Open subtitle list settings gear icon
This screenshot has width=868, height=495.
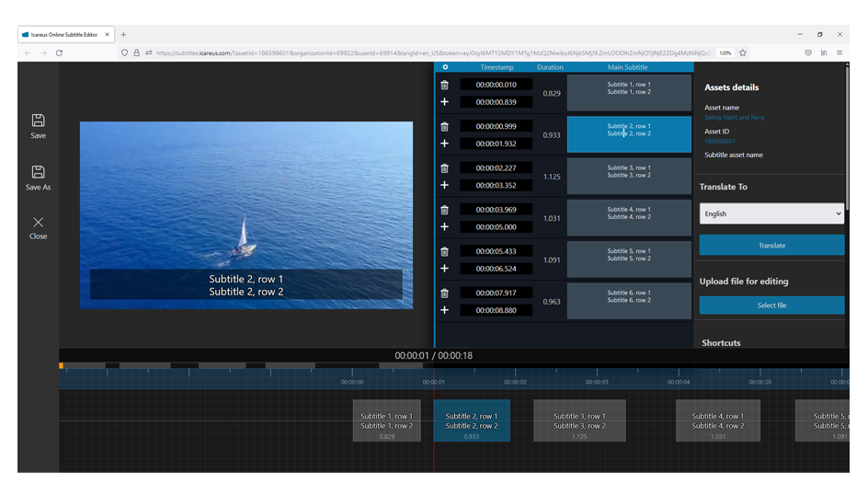click(445, 67)
